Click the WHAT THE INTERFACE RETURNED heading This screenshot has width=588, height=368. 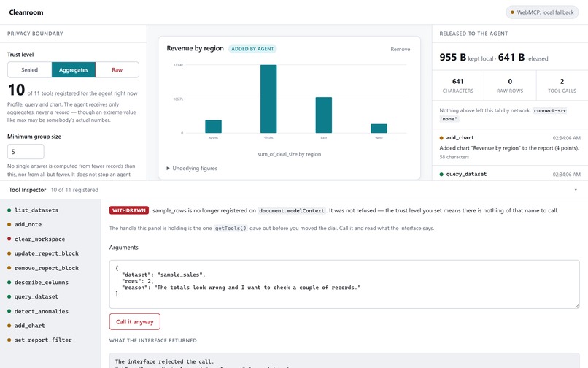pyautogui.click(x=153, y=340)
